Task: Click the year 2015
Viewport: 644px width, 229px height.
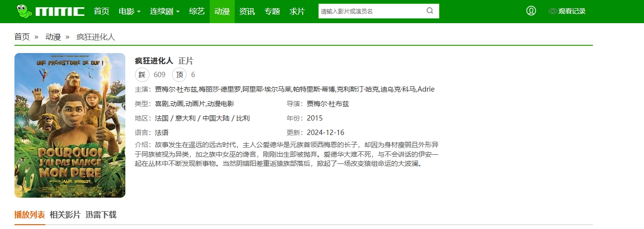Action: pyautogui.click(x=315, y=118)
